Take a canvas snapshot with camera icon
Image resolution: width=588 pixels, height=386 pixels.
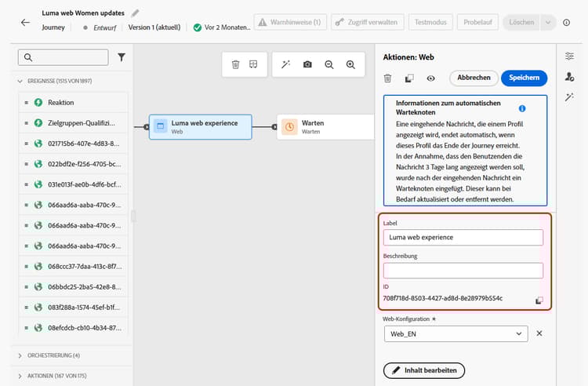click(x=307, y=64)
